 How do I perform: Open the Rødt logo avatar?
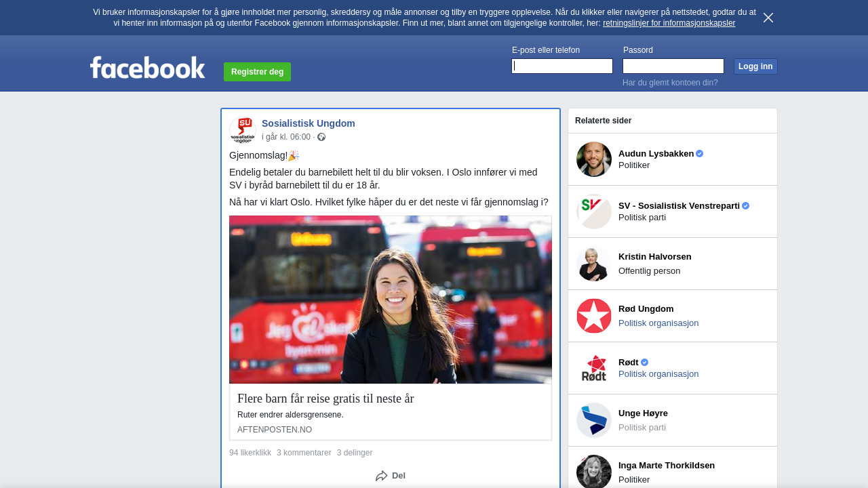[594, 368]
